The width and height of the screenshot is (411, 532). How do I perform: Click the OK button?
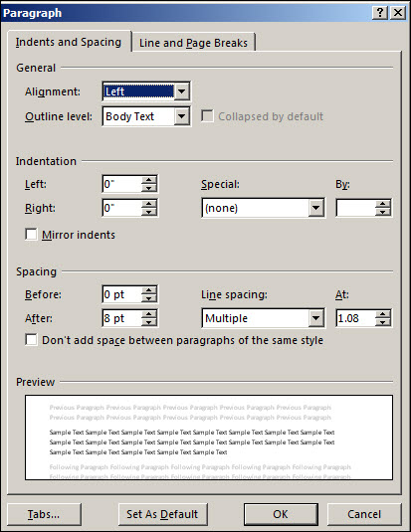coord(281,514)
